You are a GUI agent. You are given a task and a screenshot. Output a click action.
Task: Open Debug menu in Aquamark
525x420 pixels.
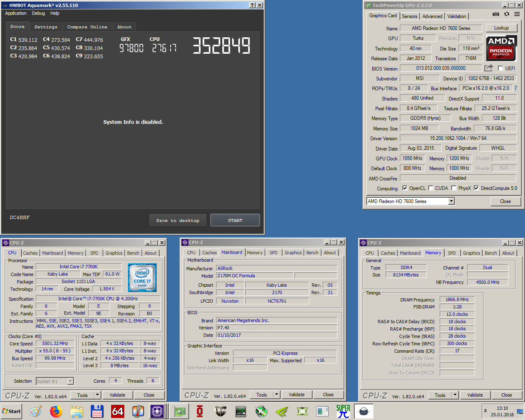(39, 13)
